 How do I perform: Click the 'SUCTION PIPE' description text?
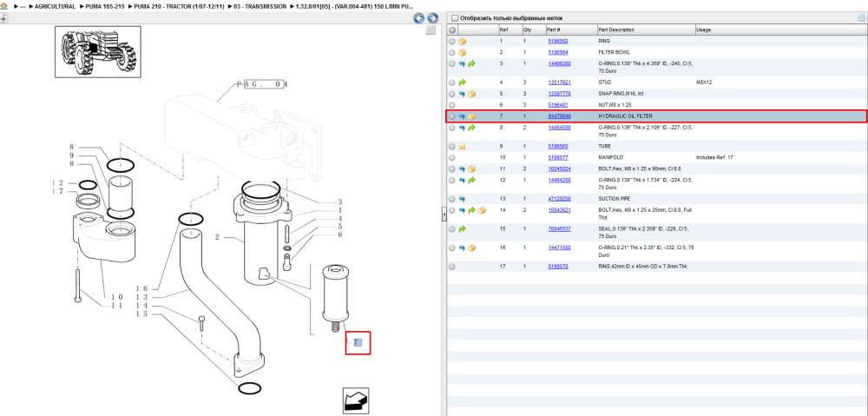point(615,199)
